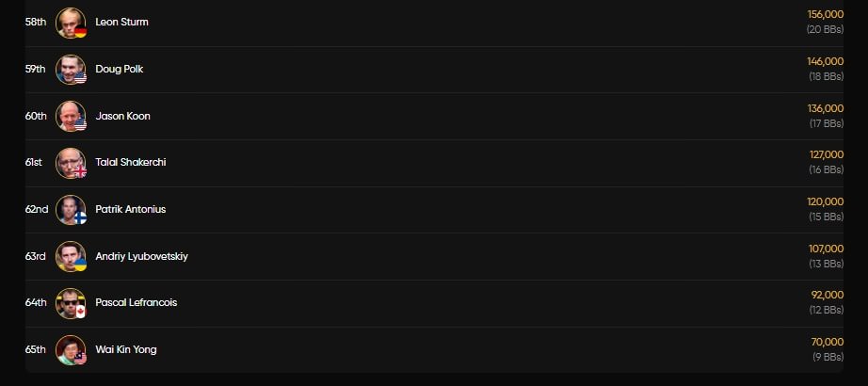Click the 70,000 chip count
The image size is (868, 386).
[828, 342]
